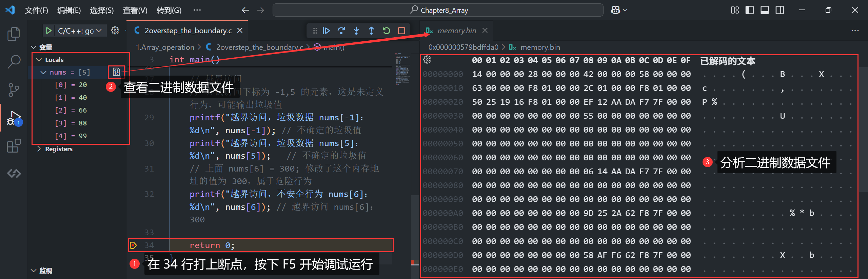Go forward in navigation history

click(x=260, y=10)
